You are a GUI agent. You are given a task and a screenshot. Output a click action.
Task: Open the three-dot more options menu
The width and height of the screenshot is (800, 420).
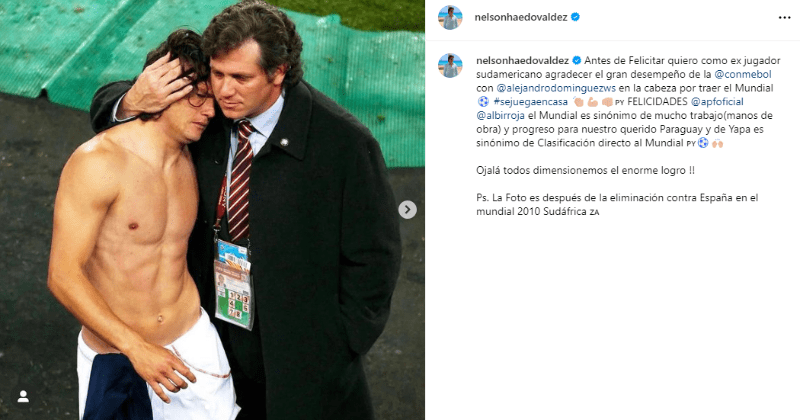784,18
